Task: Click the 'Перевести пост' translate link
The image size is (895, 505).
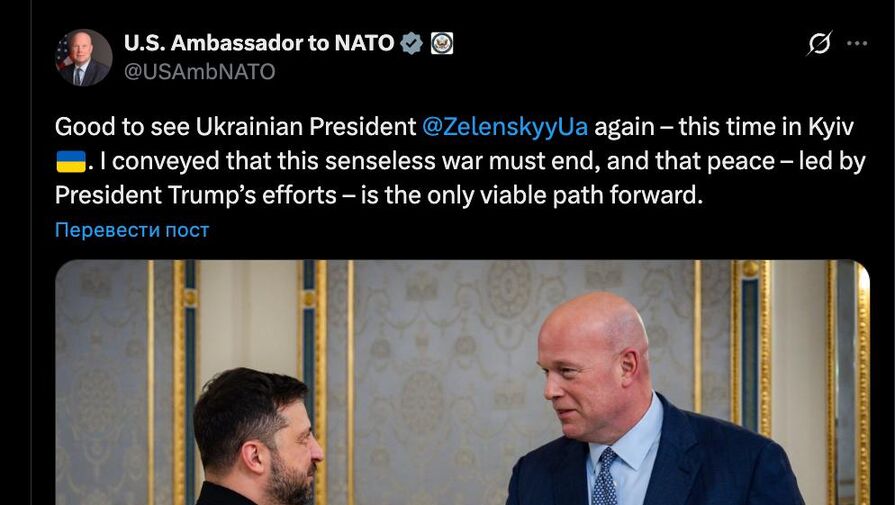Action: 132,230
